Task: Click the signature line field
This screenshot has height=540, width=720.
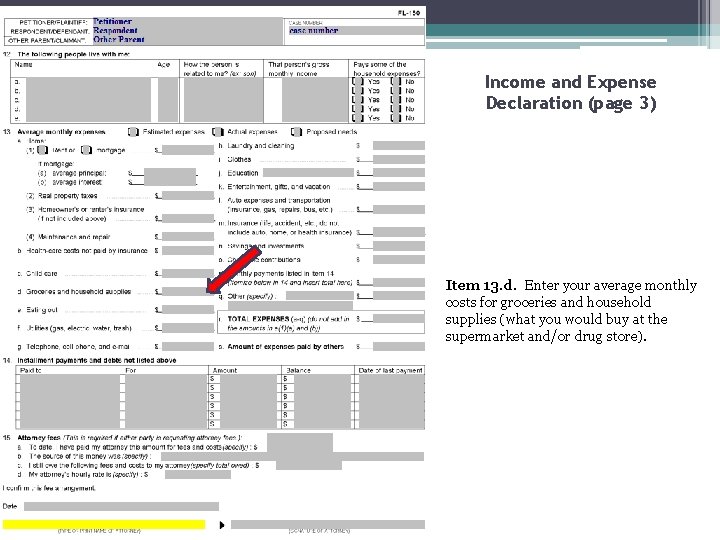Action: tap(328, 524)
